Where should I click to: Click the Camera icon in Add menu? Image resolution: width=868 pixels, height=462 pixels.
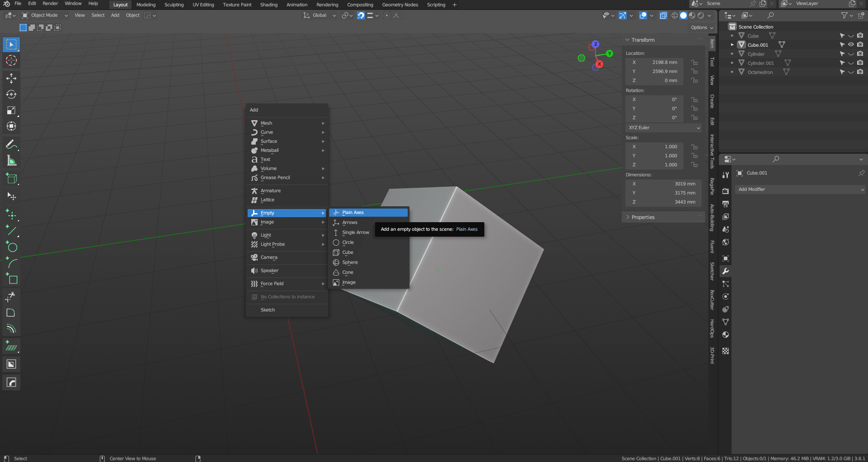pyautogui.click(x=254, y=258)
